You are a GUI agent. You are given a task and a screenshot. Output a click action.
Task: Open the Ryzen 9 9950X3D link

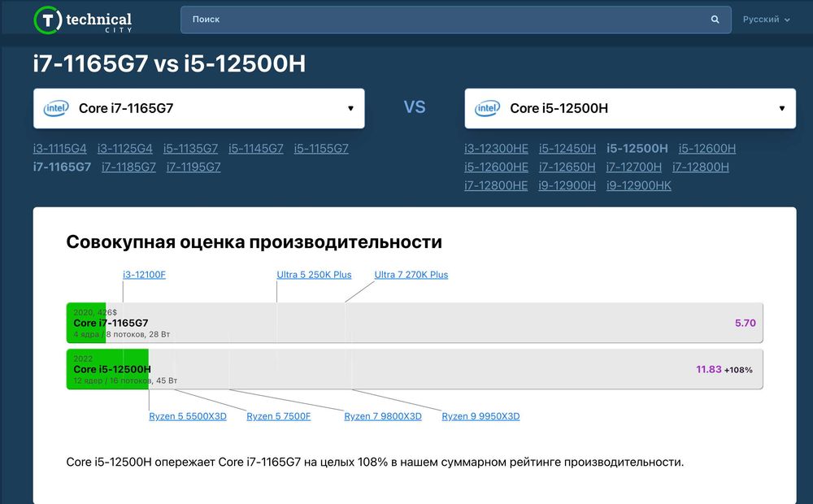[480, 416]
